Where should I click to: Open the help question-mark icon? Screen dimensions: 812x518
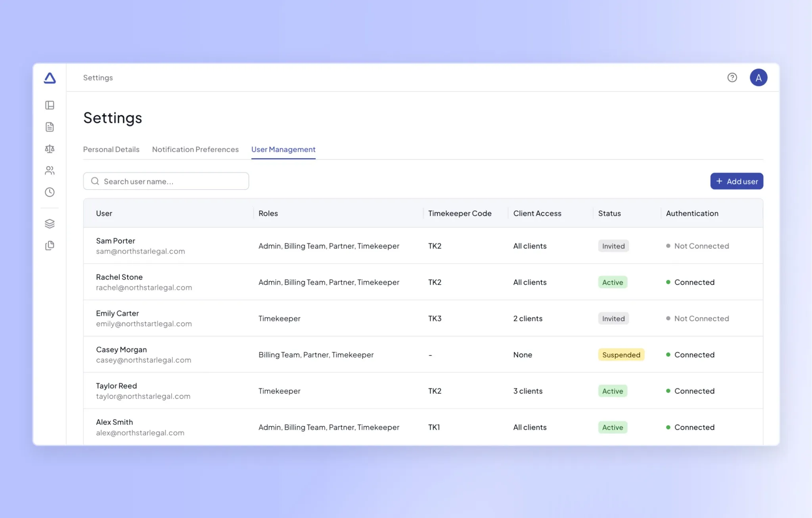[x=732, y=77]
